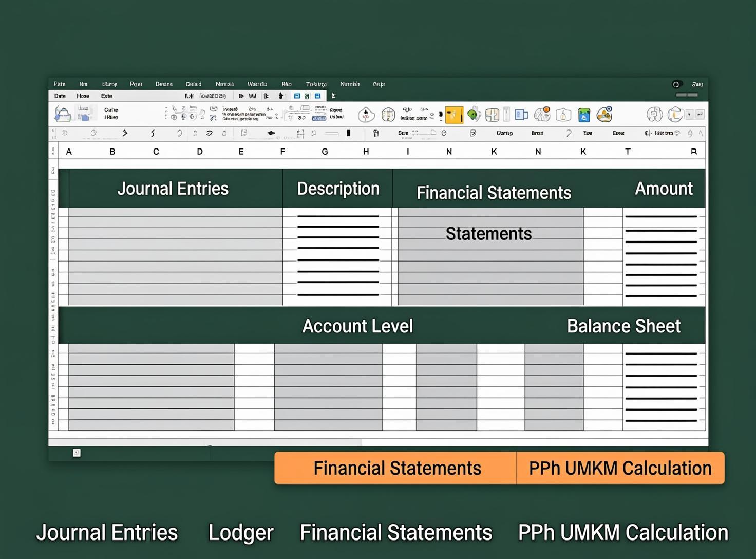Click the Statements cell in the grey block

point(488,234)
